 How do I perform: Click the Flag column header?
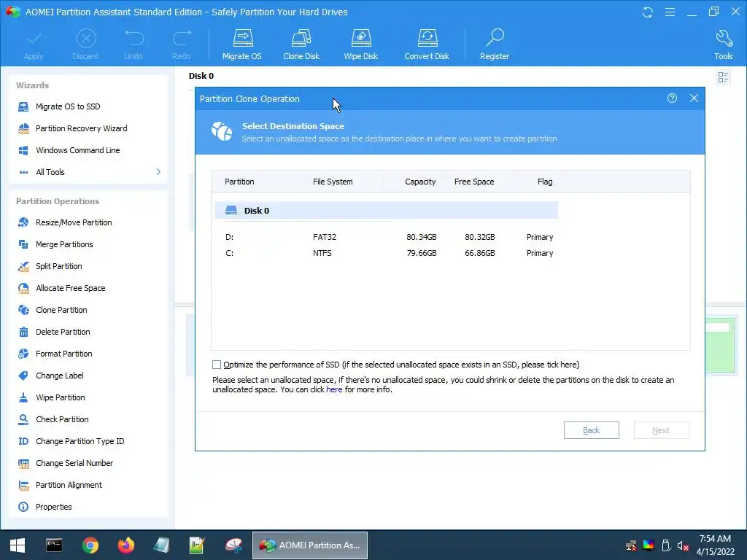[545, 182]
